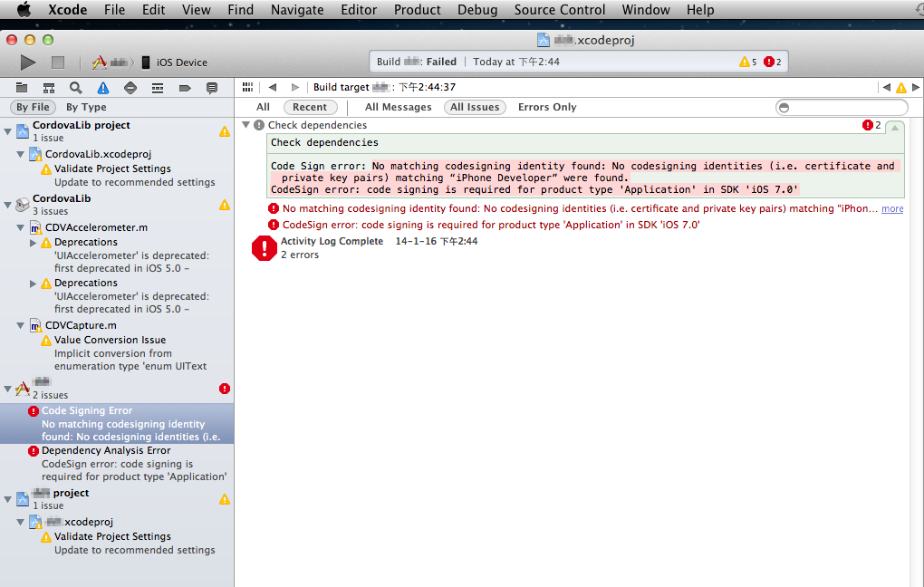Collapse the CDVCapture.m node
This screenshot has height=587, width=924.
point(21,325)
